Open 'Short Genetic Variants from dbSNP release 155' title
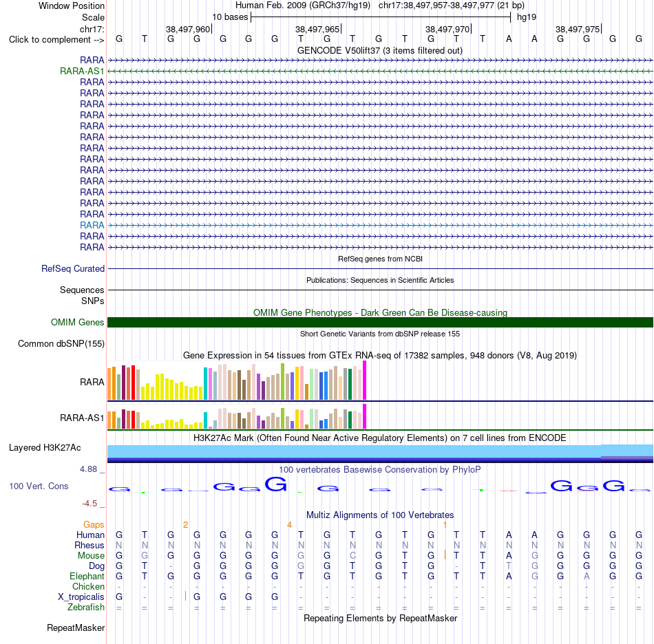This screenshot has width=654, height=644. pos(380,334)
